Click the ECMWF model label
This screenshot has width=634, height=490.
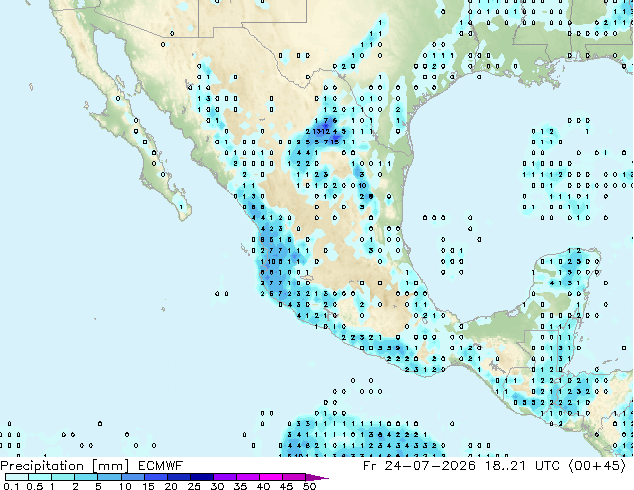tap(161, 466)
